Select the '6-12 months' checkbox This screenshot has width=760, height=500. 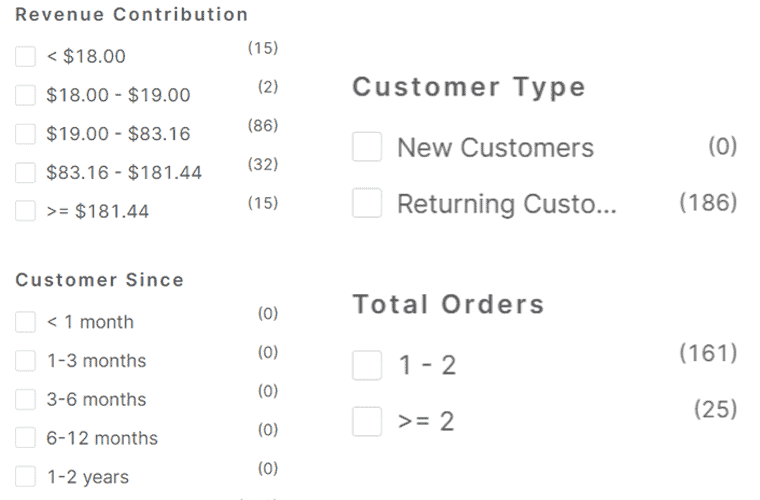point(26,438)
